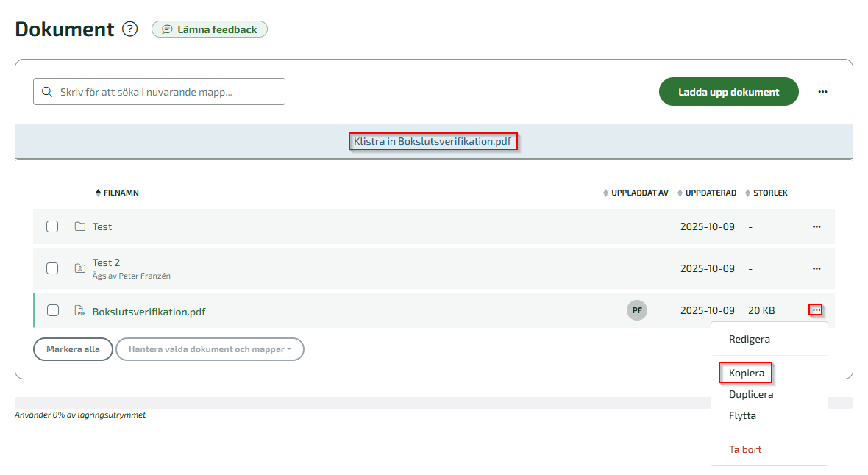
Task: Tick the checkbox for the Test folder
Action: [52, 226]
